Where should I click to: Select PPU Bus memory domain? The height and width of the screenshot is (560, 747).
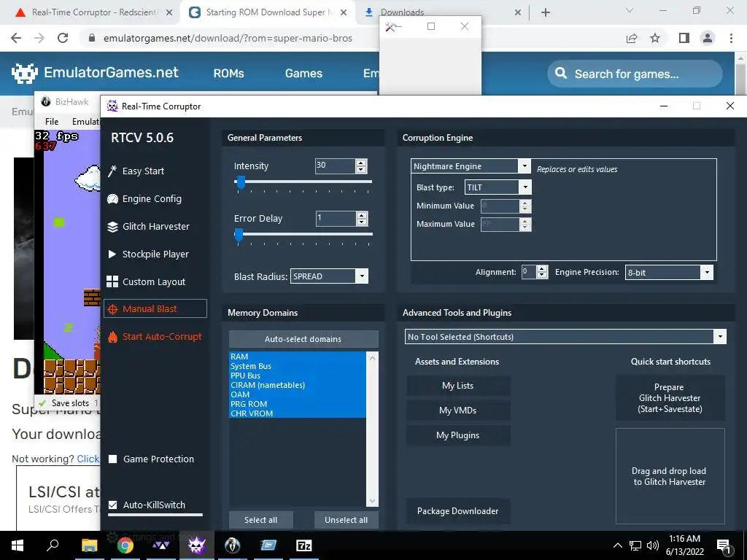298,376
